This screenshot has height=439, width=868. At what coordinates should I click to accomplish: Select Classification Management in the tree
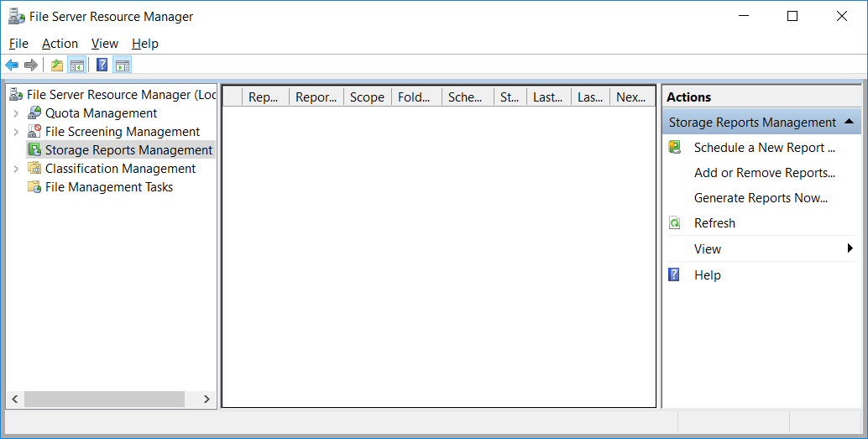[120, 169]
